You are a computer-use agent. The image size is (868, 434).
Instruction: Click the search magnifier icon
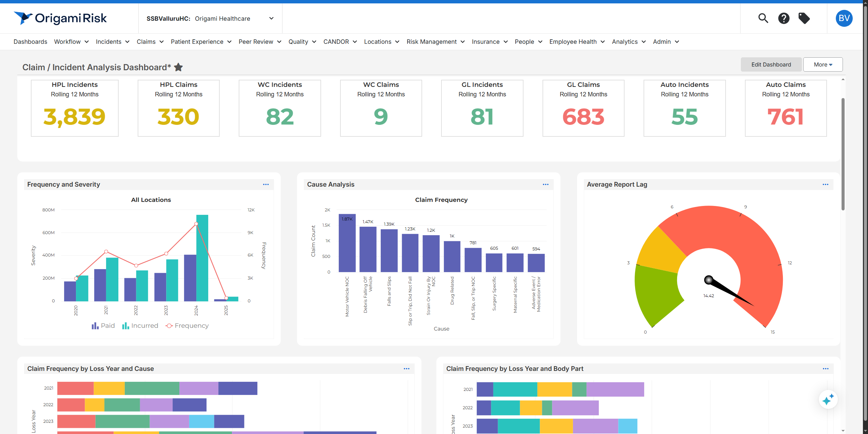point(763,18)
